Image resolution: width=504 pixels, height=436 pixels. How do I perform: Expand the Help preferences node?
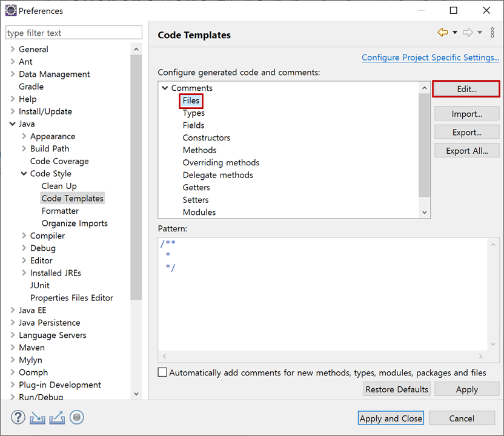[x=13, y=99]
